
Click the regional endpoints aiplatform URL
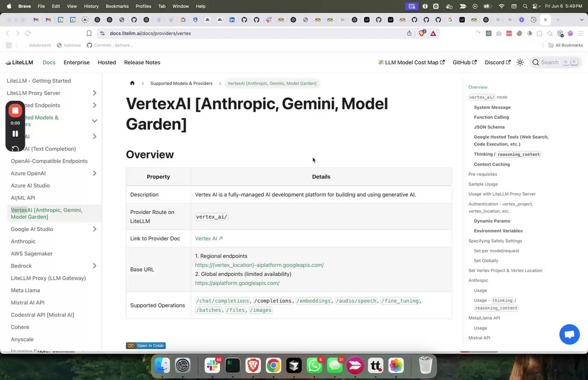pos(259,265)
